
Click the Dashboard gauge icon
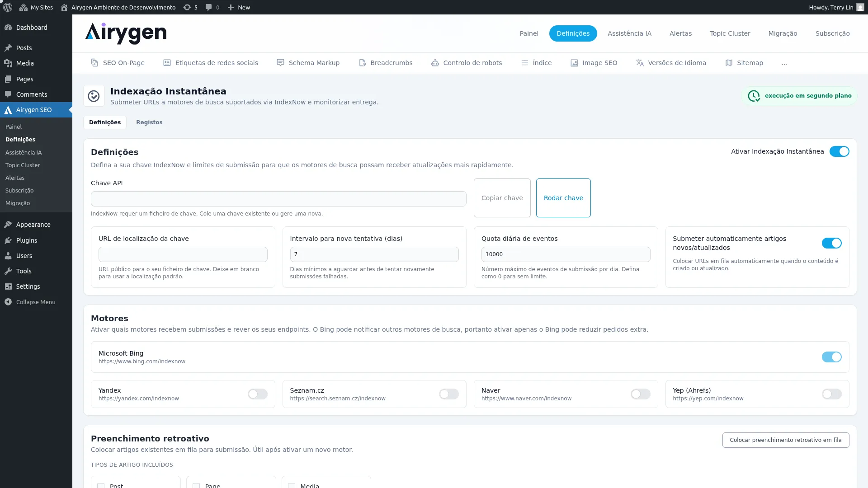pos(8,28)
